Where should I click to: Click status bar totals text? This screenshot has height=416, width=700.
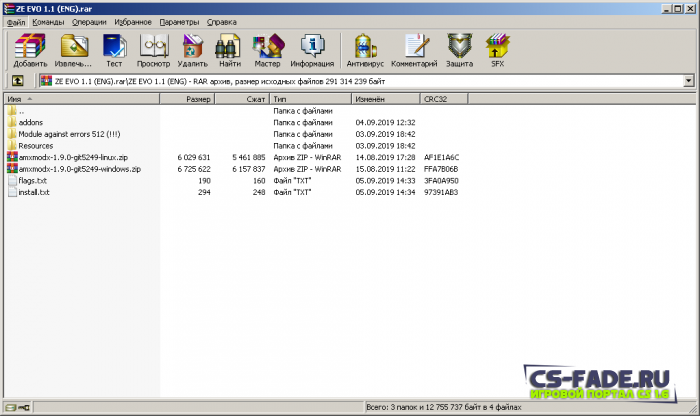click(444, 407)
